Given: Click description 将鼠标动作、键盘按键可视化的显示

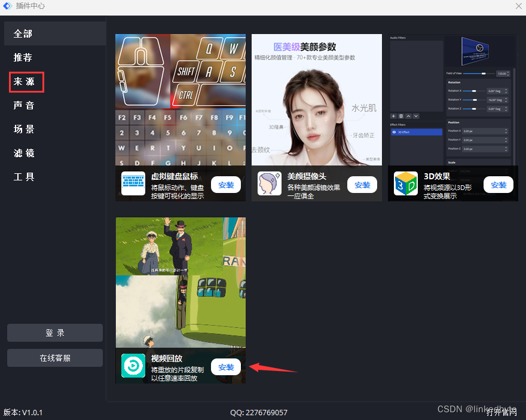Looking at the screenshot, I should 178,192.
